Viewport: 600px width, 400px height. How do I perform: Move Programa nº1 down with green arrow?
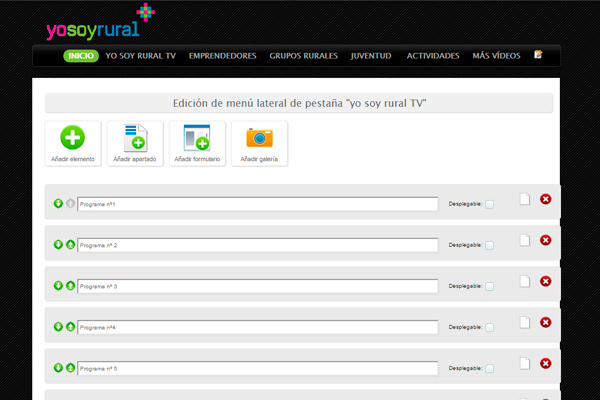[58, 203]
